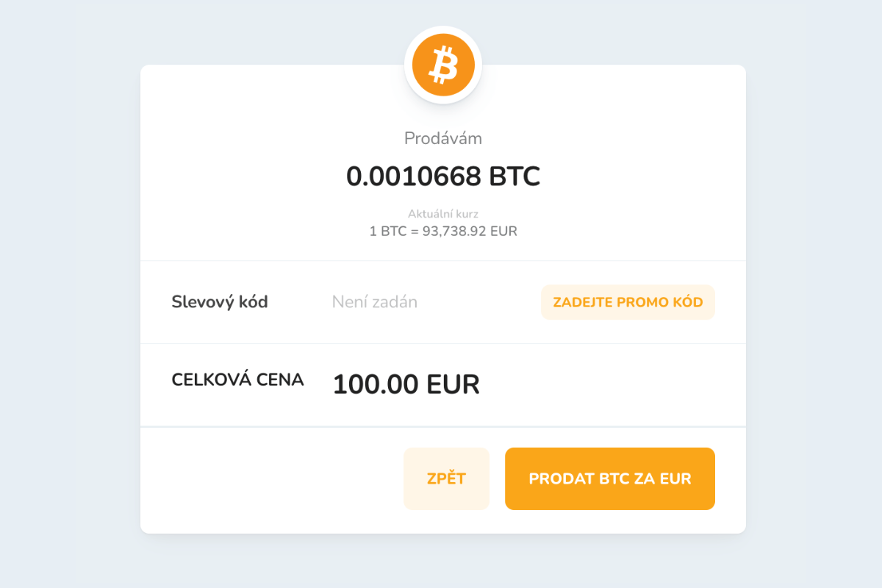Screen dimensions: 882x588
Task: Click the circular BTC badge above the card
Action: click(442, 64)
